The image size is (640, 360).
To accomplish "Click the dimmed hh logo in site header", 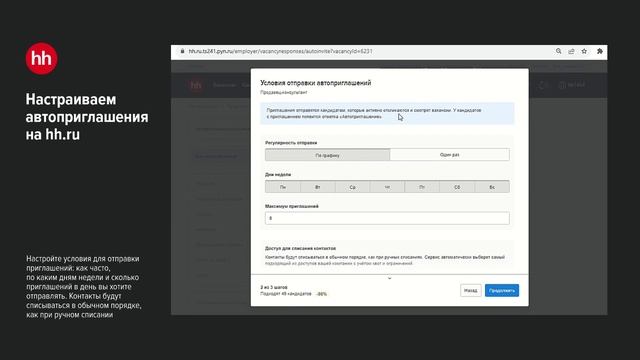I will tap(196, 85).
